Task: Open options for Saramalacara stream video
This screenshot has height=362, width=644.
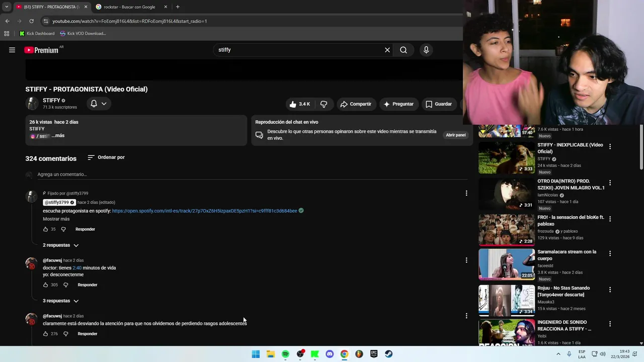Action: pos(610,253)
